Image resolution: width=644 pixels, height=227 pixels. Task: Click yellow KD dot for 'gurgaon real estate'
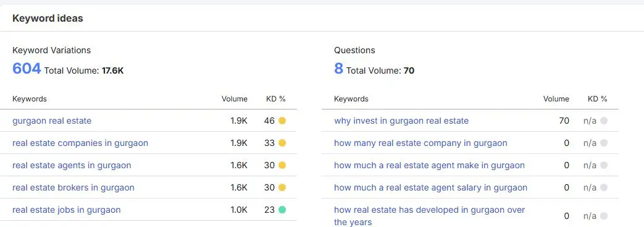[x=282, y=121]
